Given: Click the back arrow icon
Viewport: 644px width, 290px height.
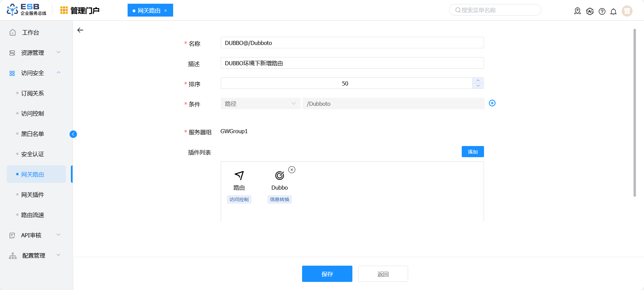Looking at the screenshot, I should coord(80,30).
